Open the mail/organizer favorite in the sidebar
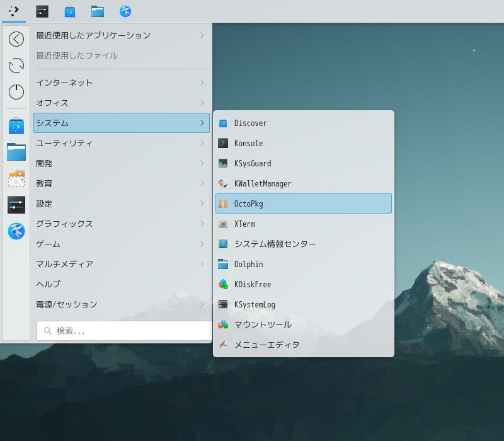Screen dimensions: 504x441 [16, 178]
